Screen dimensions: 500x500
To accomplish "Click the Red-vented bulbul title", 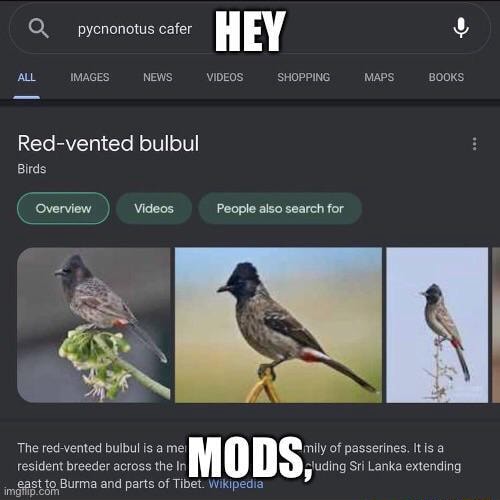I will 108,143.
